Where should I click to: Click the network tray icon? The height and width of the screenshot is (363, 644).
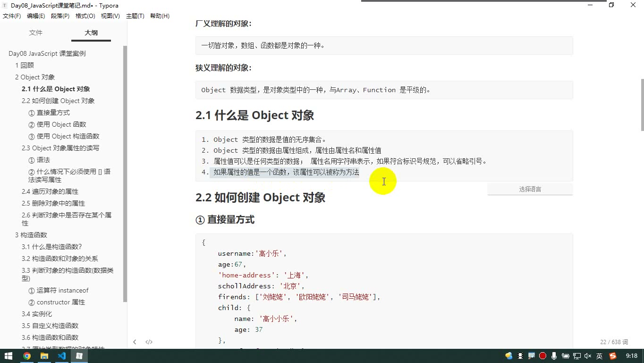(x=576, y=356)
